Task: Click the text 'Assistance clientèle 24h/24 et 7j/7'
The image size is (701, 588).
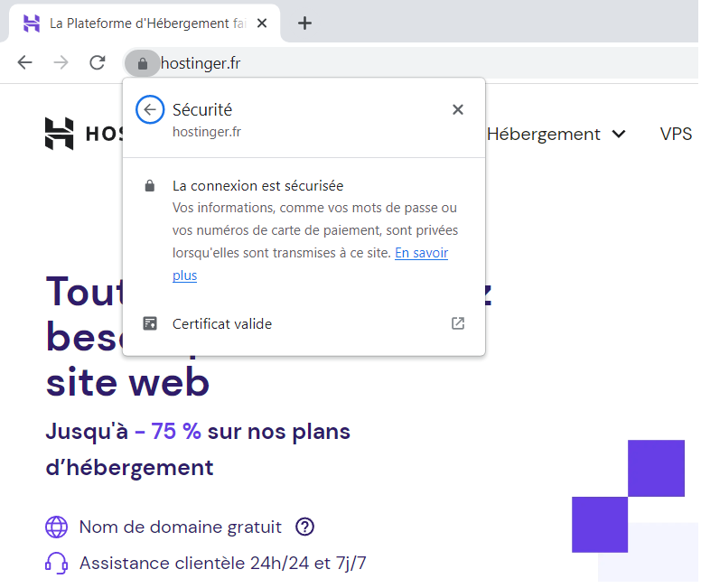Action: (x=222, y=564)
